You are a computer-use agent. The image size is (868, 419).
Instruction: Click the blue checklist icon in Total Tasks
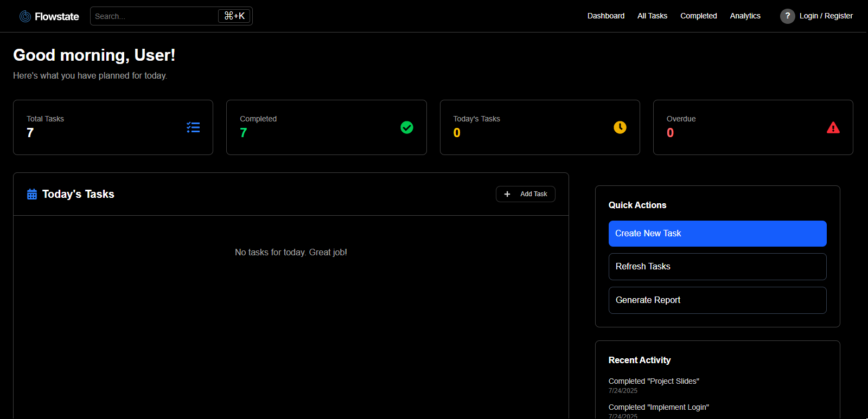pyautogui.click(x=193, y=127)
